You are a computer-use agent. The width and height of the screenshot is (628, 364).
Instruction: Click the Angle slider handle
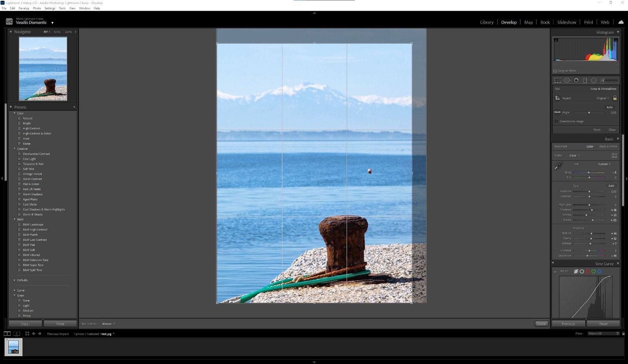tap(589, 113)
